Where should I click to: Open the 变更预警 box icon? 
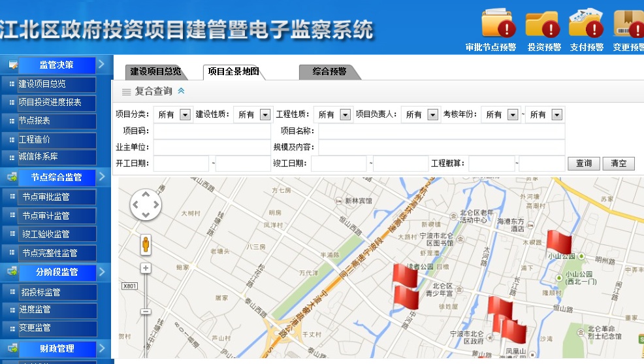coord(629,24)
